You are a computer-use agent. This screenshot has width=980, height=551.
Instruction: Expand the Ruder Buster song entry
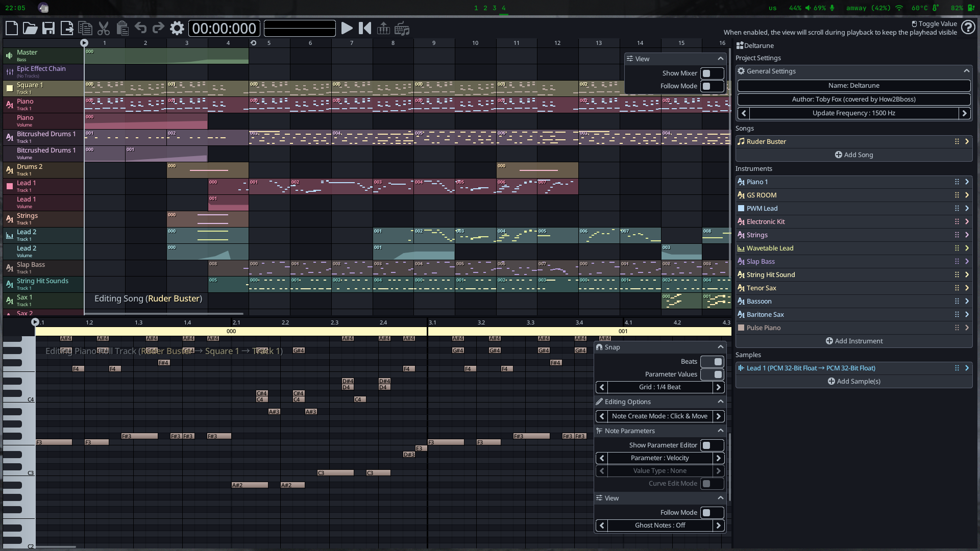tap(967, 142)
